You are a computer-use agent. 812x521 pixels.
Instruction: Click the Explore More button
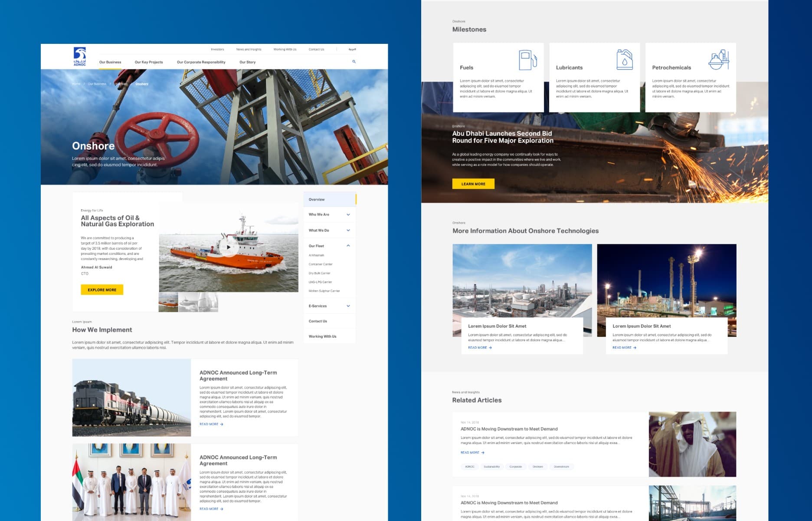(102, 290)
